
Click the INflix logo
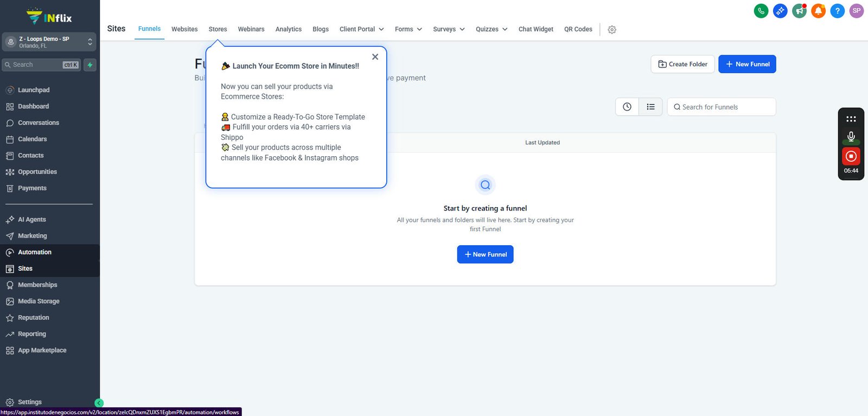coord(49,17)
